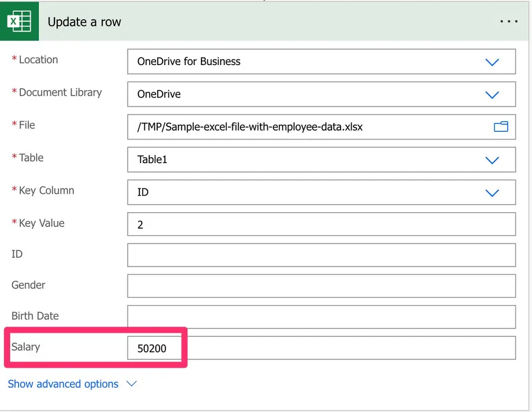The image size is (532, 412).
Task: Click the Excel icon in action header
Action: pyautogui.click(x=20, y=22)
